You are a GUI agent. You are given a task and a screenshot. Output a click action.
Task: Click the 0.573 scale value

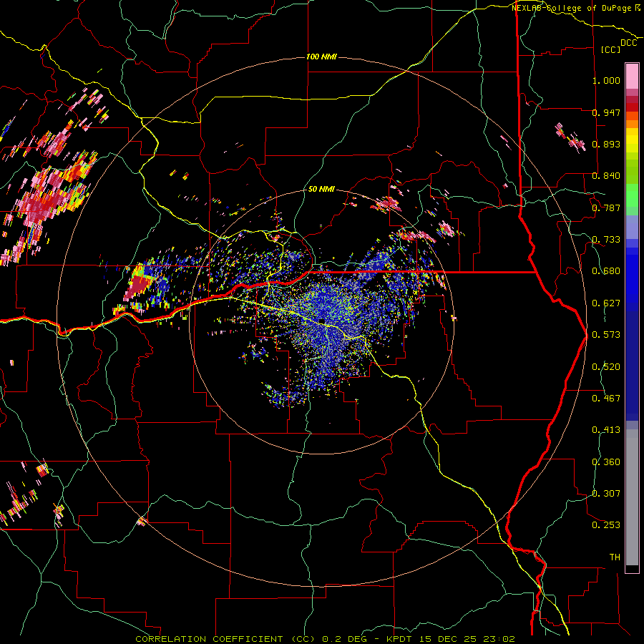tap(606, 335)
